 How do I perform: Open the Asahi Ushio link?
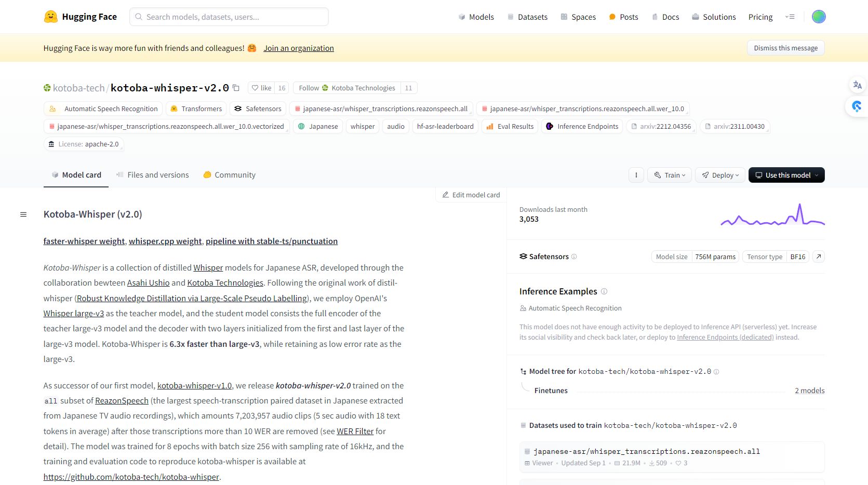pyautogui.click(x=149, y=282)
